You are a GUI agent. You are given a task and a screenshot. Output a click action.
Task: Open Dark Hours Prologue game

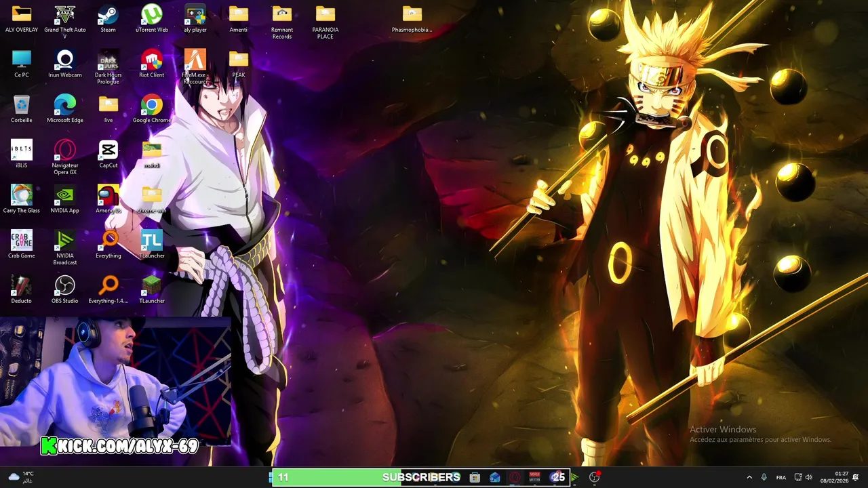click(108, 68)
